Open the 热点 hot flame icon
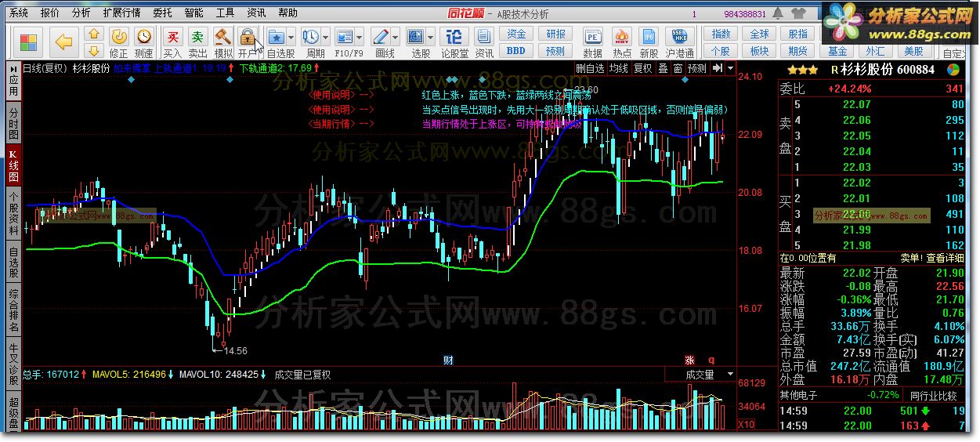This screenshot has height=442, width=980. point(622,37)
